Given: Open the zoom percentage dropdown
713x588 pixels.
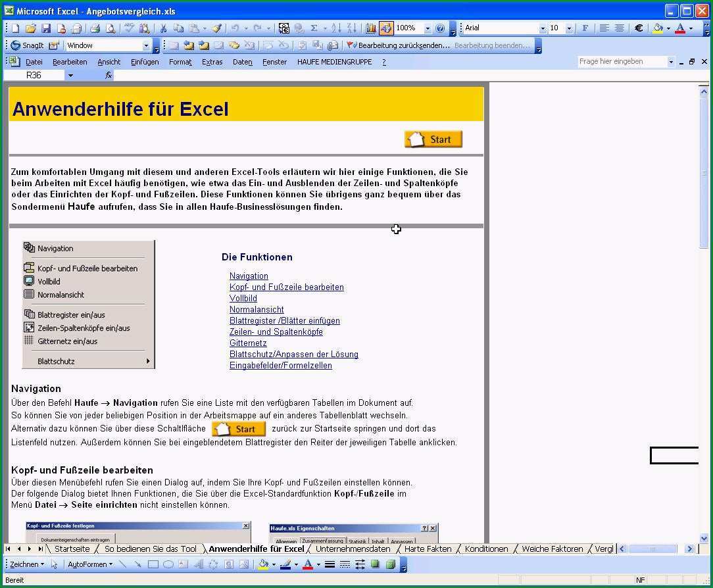Looking at the screenshot, I should click(428, 28).
